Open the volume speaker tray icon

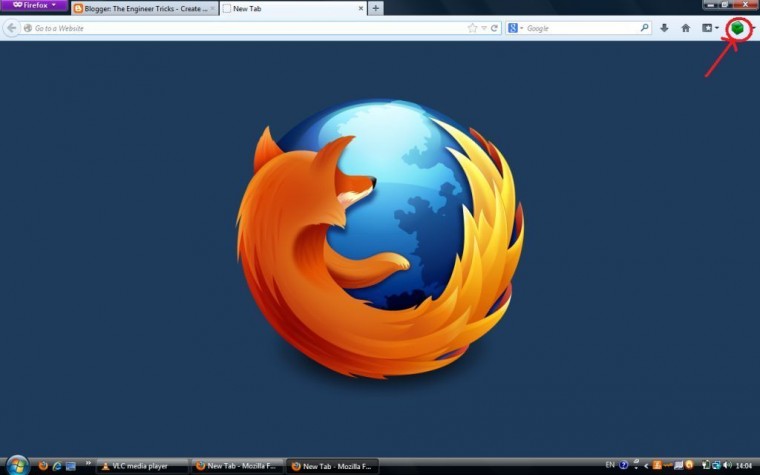(x=727, y=465)
